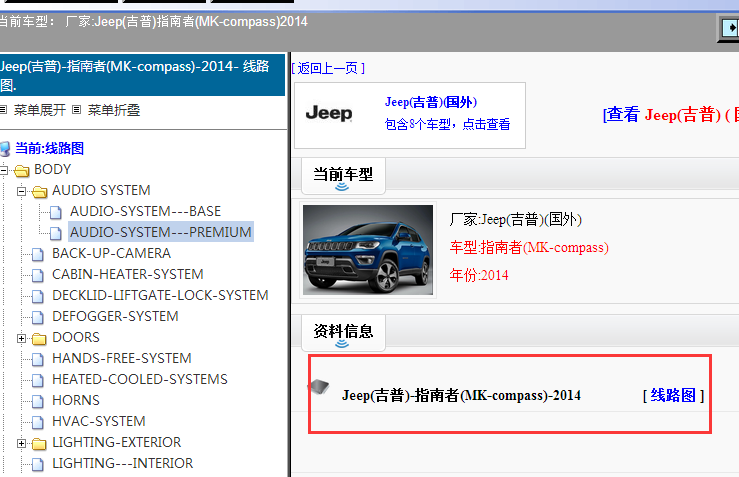
Task: Click 菜单折叠 to collapse menus
Action: point(114,110)
